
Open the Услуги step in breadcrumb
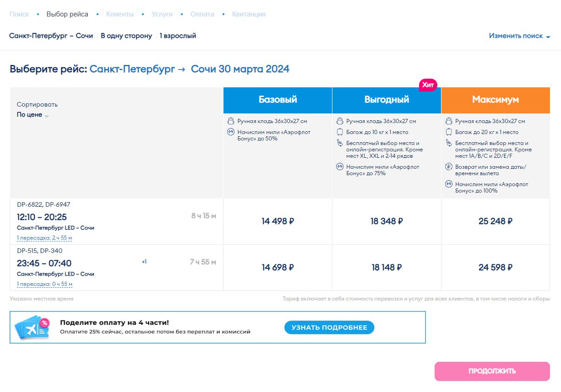(162, 14)
